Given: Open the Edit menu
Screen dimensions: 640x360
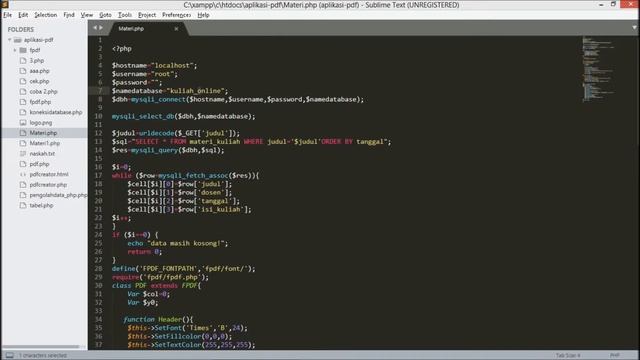Looking at the screenshot, I should 23,15.
